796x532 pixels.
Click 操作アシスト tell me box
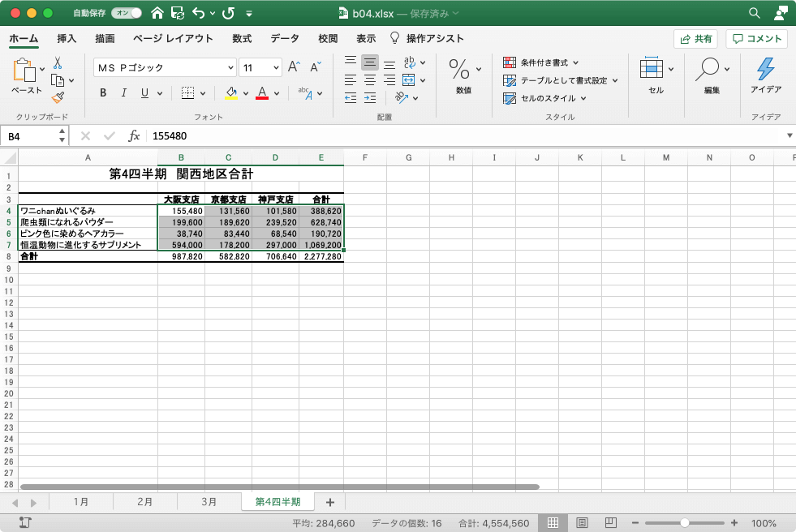(427, 39)
